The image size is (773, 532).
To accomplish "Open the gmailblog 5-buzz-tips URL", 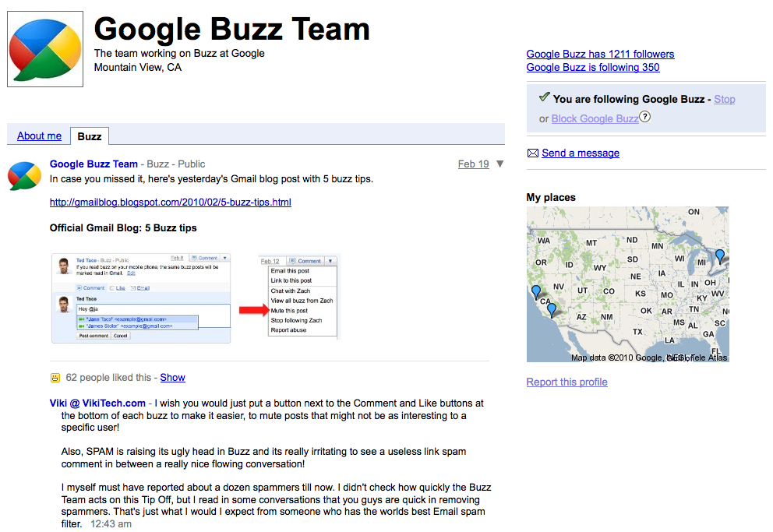I will click(170, 203).
